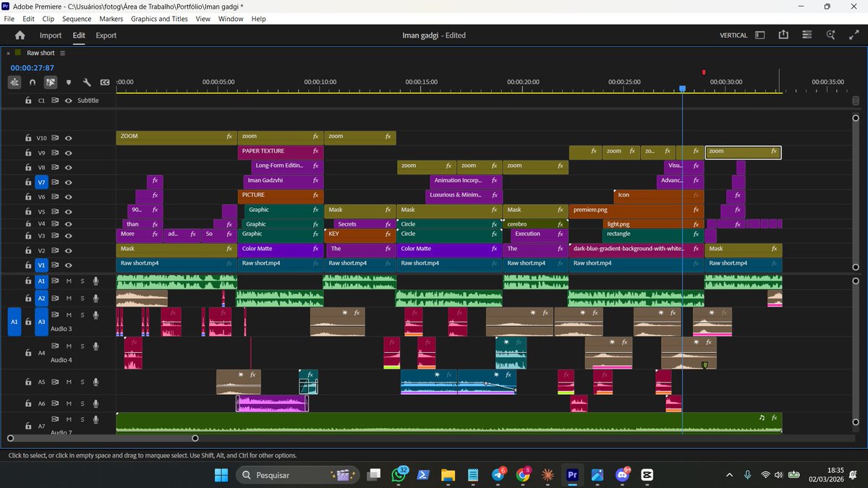The width and height of the screenshot is (868, 488).
Task: Open the Markers menu
Action: click(x=111, y=19)
